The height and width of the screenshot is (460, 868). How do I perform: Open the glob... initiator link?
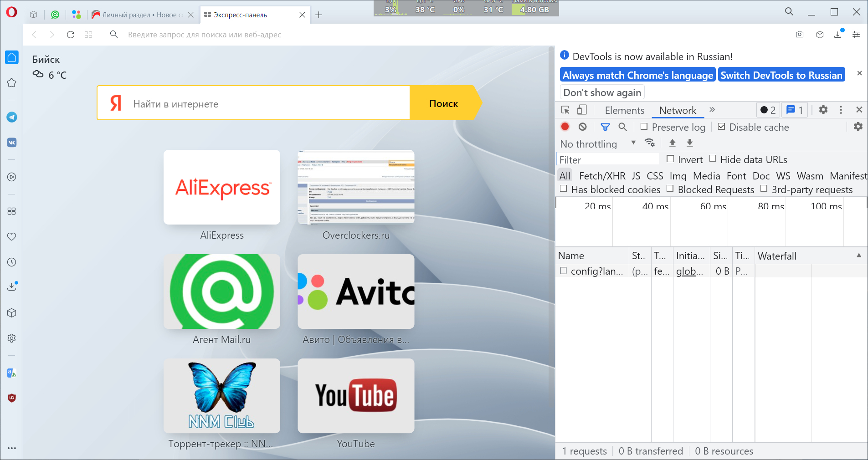690,271
